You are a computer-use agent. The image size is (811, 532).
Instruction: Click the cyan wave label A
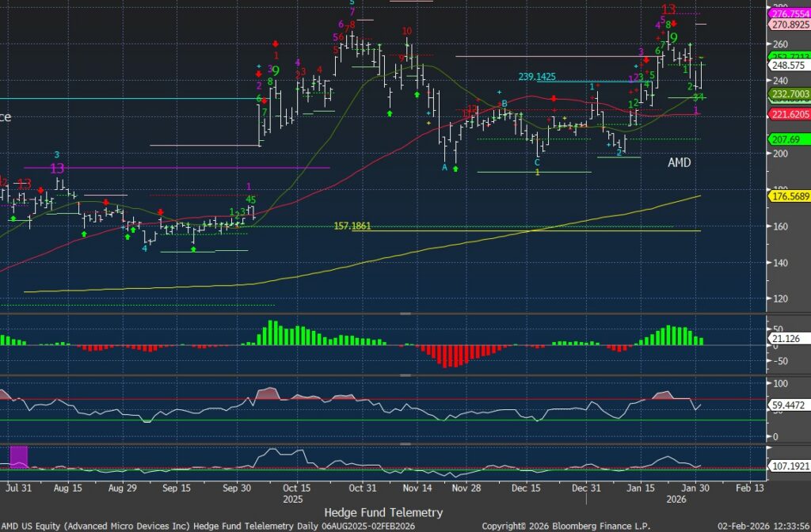point(444,168)
